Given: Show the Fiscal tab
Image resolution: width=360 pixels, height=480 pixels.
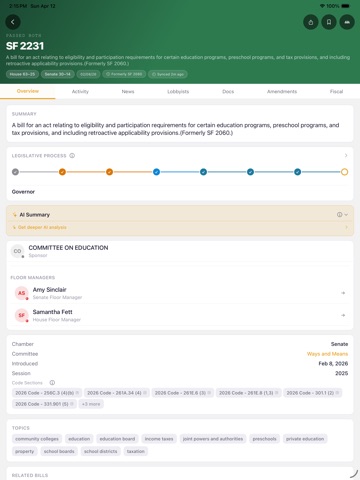Looking at the screenshot, I should coord(336,91).
